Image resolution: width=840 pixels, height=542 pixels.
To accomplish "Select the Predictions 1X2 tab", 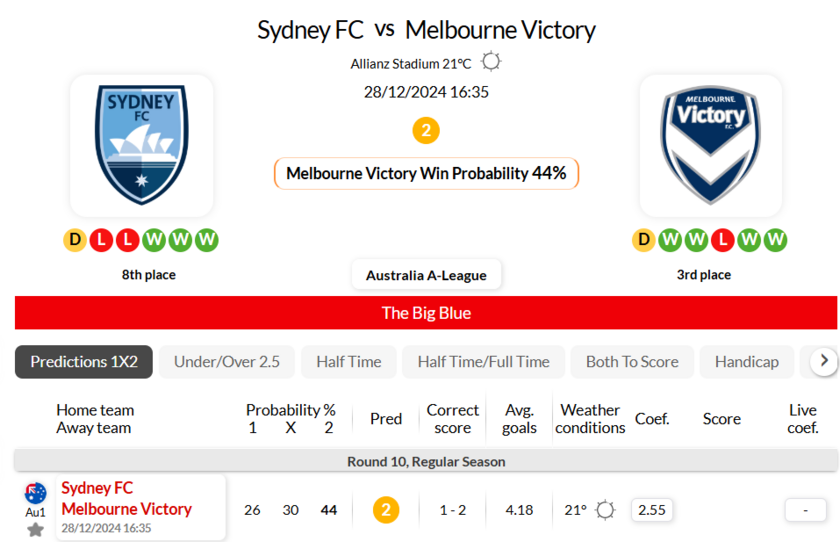I will coord(84,362).
